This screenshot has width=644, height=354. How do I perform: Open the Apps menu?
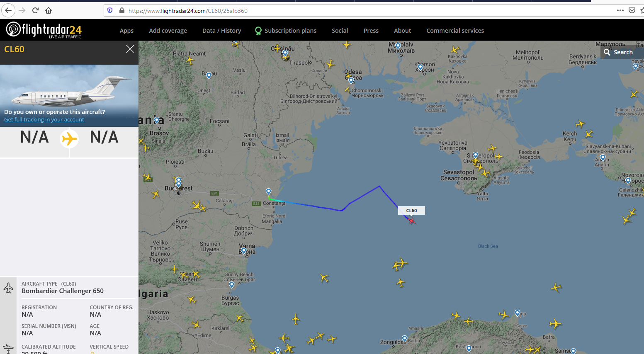[x=126, y=31]
